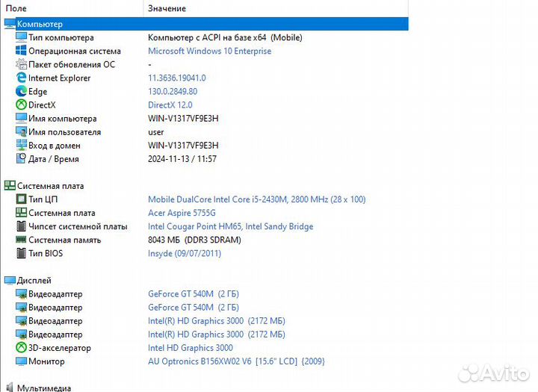Click the Internet Explorer icon

coord(21,78)
